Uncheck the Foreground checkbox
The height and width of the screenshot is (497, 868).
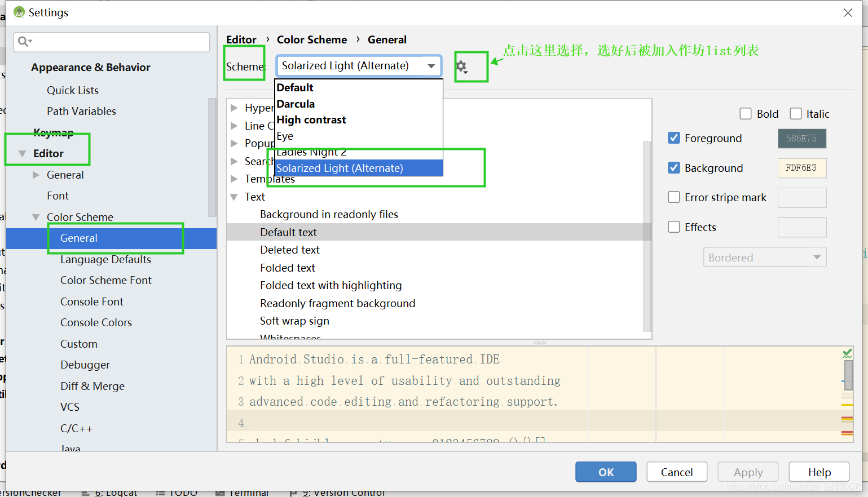pos(674,138)
